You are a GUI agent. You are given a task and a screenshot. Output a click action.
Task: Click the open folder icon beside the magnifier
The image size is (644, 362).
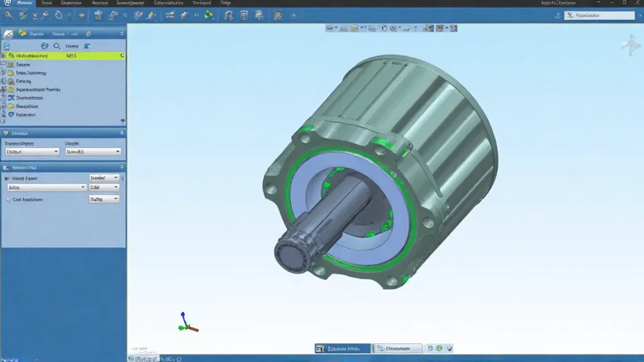pos(45,46)
